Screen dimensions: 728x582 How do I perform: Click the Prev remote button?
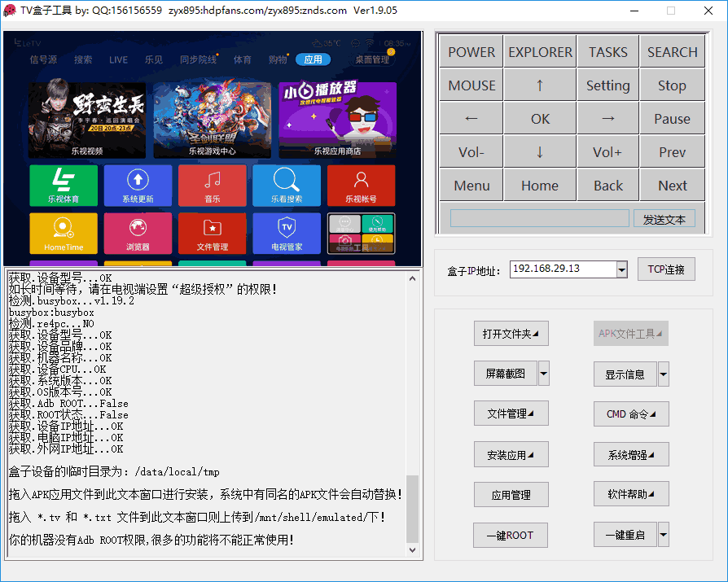[673, 151]
